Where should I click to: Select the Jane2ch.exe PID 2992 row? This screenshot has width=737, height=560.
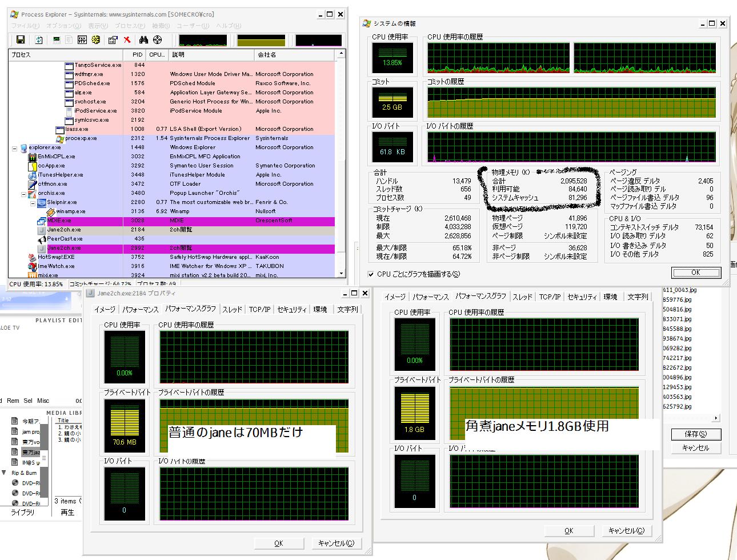(x=173, y=248)
